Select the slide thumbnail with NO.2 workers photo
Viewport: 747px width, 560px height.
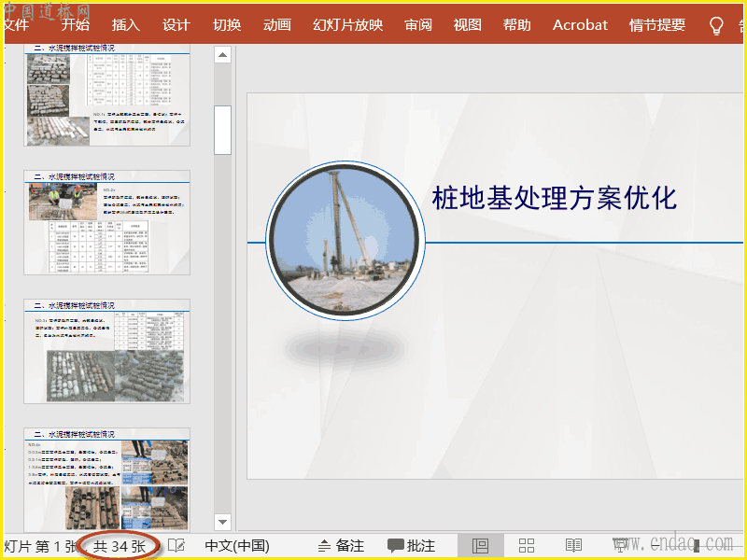click(x=107, y=222)
